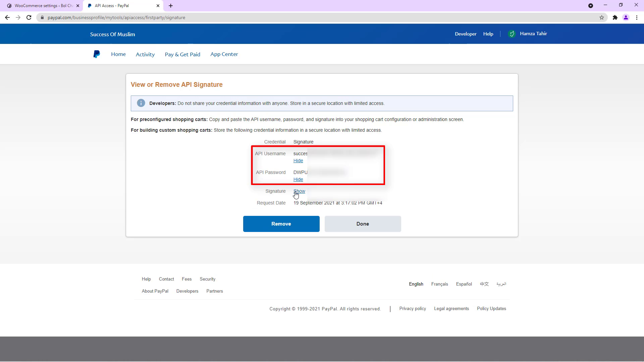Open the footer Contact link
The height and width of the screenshot is (362, 644).
pos(166,279)
